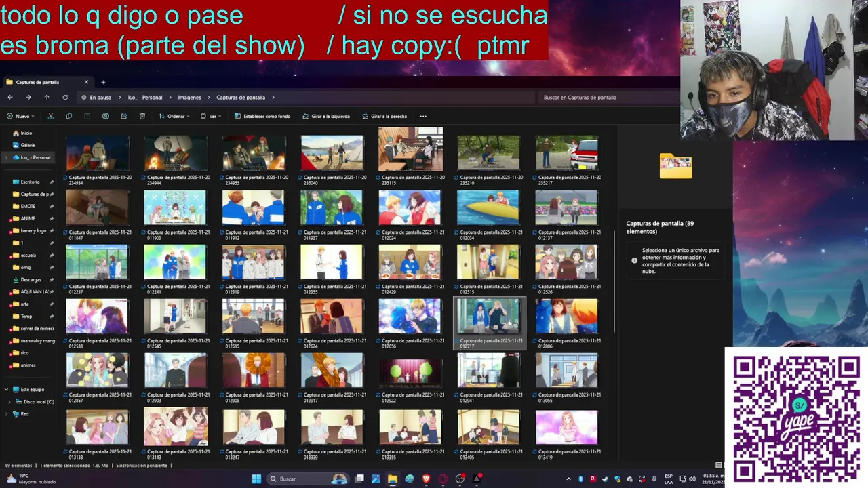868x488 pixels.
Task: Expand the Red tree node
Action: point(6,413)
